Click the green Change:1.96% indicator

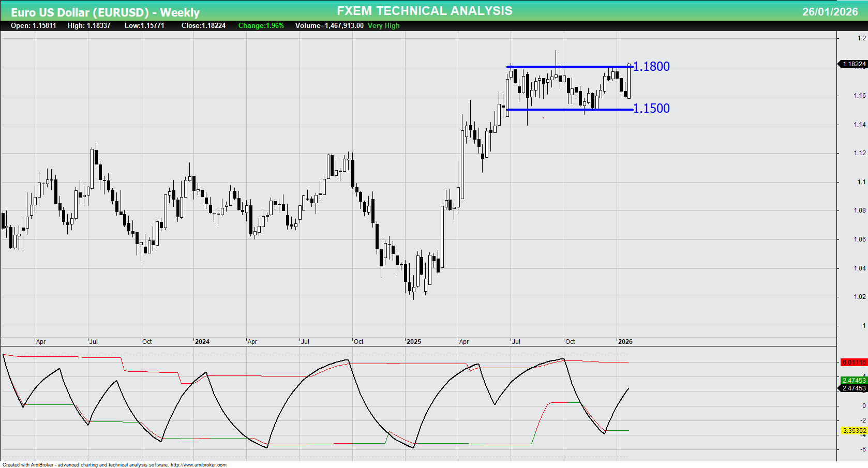click(x=260, y=25)
